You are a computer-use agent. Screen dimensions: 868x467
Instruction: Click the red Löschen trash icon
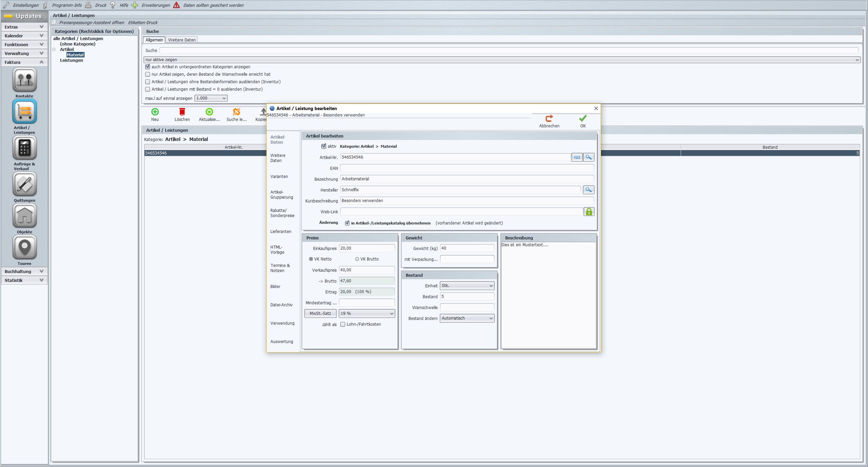coord(182,112)
